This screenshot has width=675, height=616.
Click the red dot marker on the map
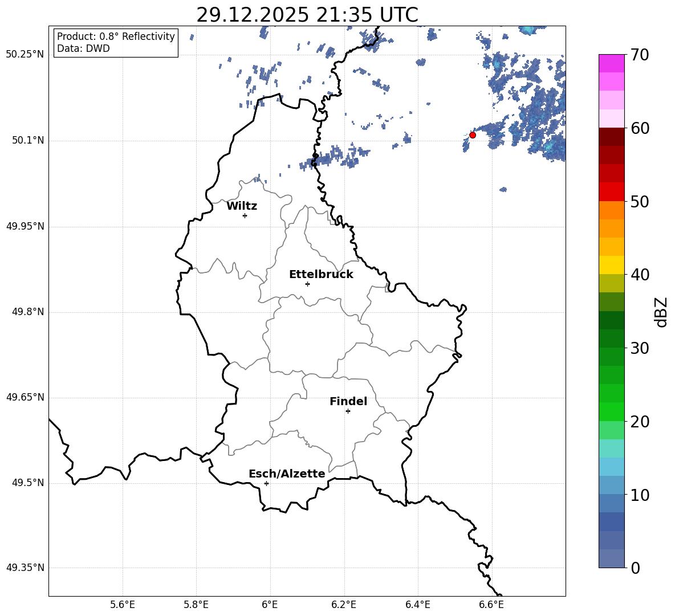(472, 135)
